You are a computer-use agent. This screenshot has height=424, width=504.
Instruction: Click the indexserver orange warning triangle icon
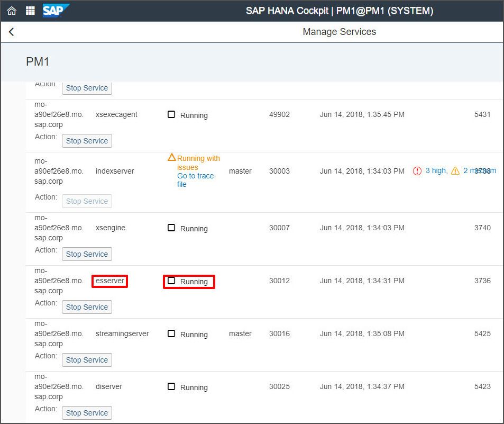pos(172,157)
